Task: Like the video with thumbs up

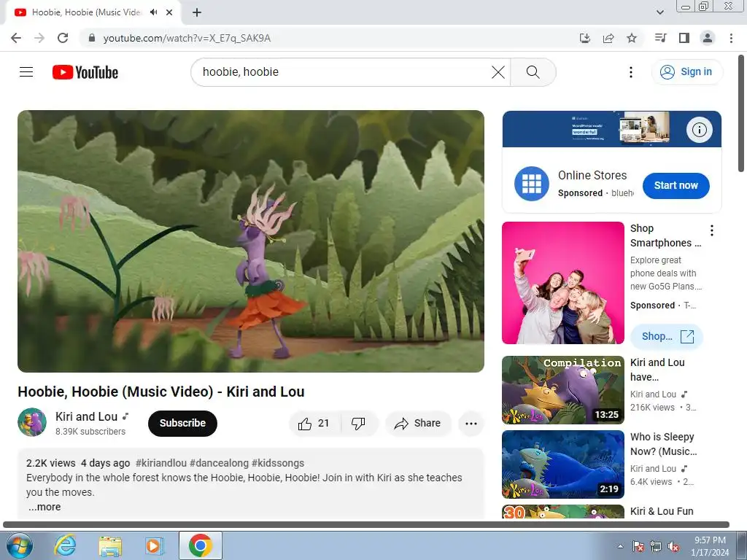Action: click(314, 424)
